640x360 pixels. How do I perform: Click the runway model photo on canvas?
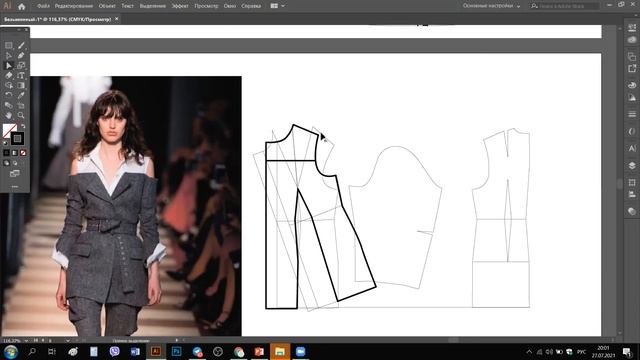coord(136,206)
